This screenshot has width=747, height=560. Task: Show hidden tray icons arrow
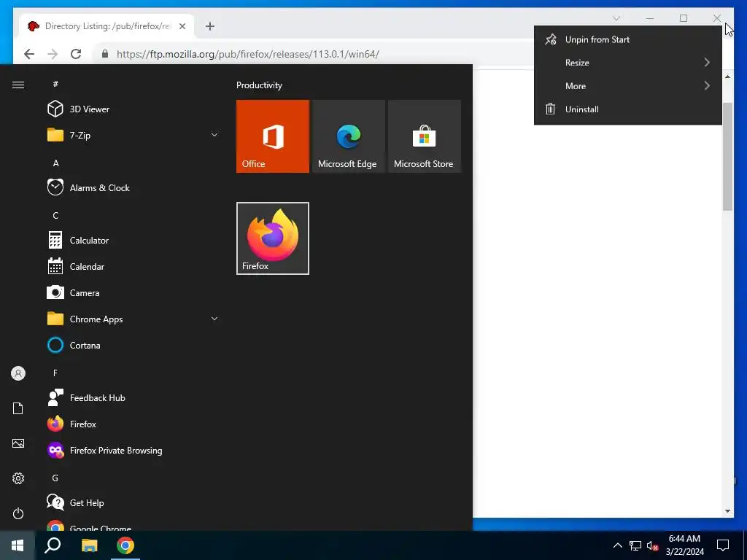(x=617, y=545)
